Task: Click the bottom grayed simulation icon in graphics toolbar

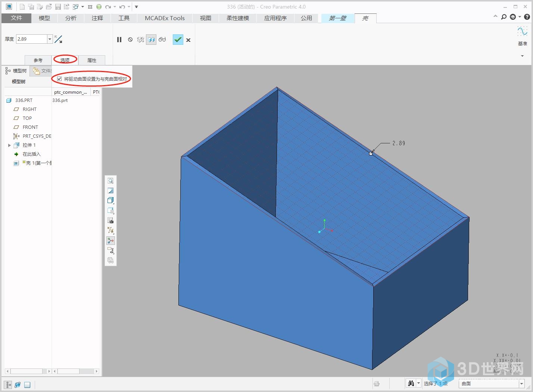Action: 110,260
